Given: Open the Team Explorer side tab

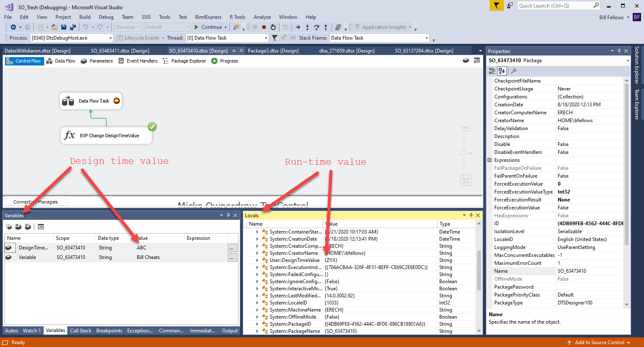Looking at the screenshot, I should [x=637, y=104].
